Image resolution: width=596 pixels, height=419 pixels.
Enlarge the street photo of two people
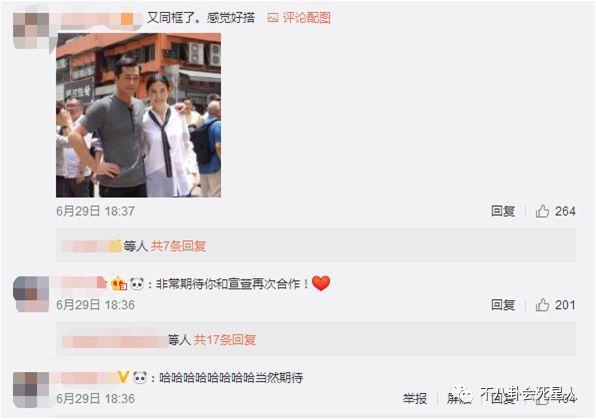pos(138,115)
